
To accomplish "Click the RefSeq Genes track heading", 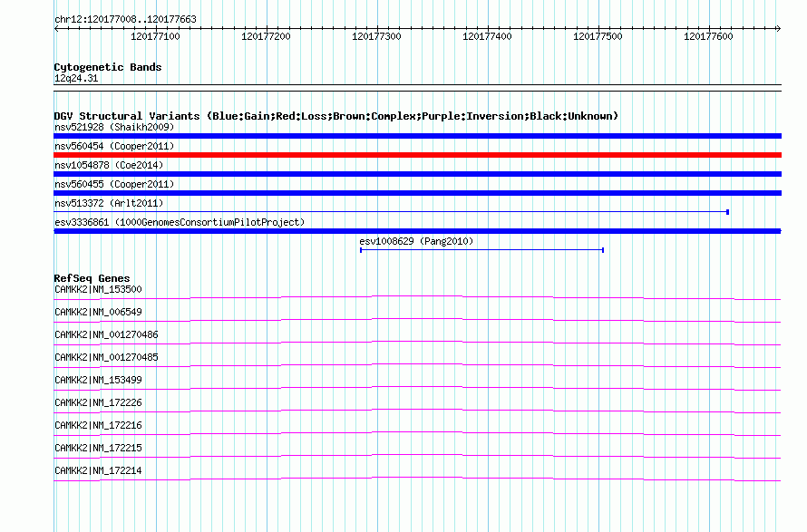I will point(92,278).
